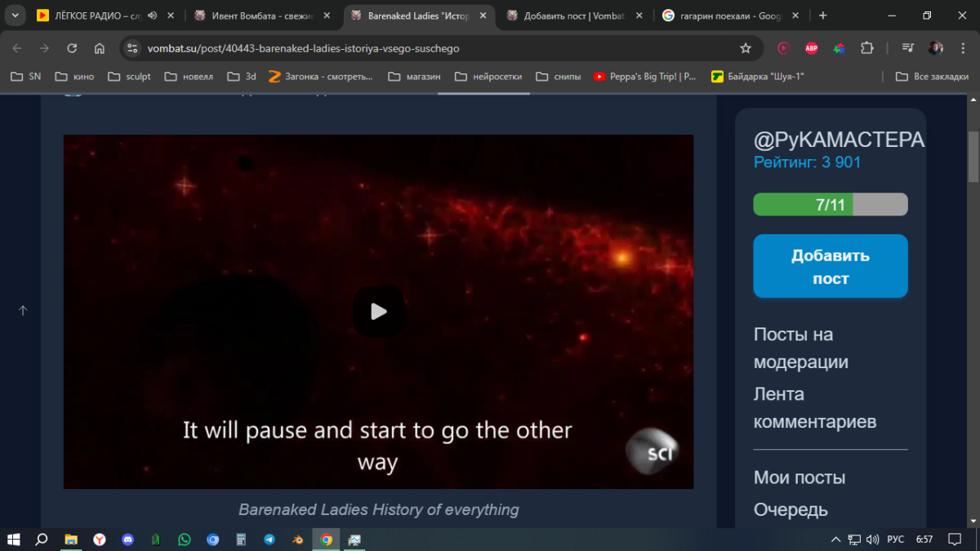The width and height of the screenshot is (980, 551).
Task: Go back to the previous page
Action: coord(17,48)
